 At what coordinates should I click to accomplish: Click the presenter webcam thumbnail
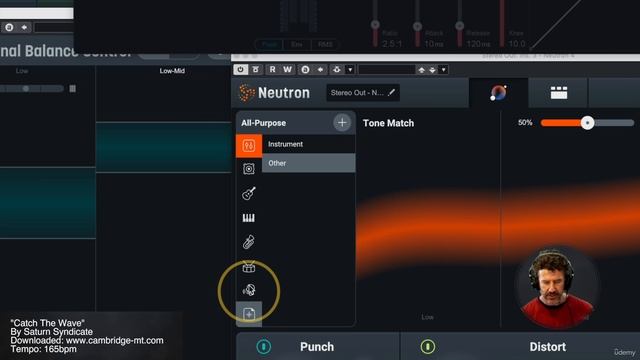click(556, 287)
